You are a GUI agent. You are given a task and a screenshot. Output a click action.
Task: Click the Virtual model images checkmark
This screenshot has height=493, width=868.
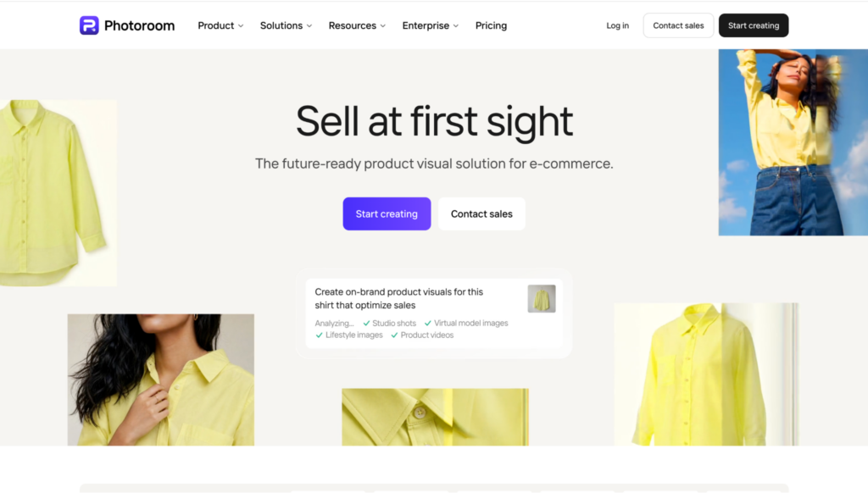click(x=428, y=323)
